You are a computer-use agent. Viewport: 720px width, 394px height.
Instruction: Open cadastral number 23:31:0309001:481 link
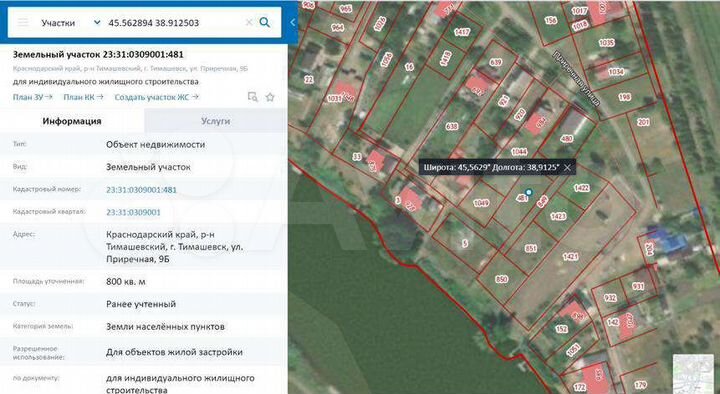pos(141,190)
